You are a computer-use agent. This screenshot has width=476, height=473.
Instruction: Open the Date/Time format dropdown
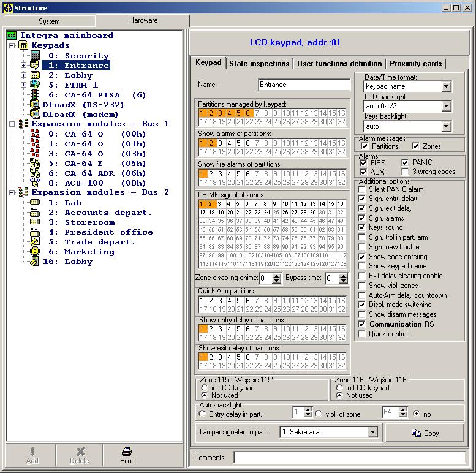(446, 86)
